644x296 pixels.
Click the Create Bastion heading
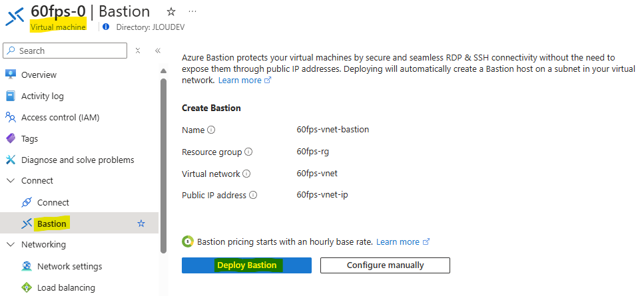[x=211, y=108]
